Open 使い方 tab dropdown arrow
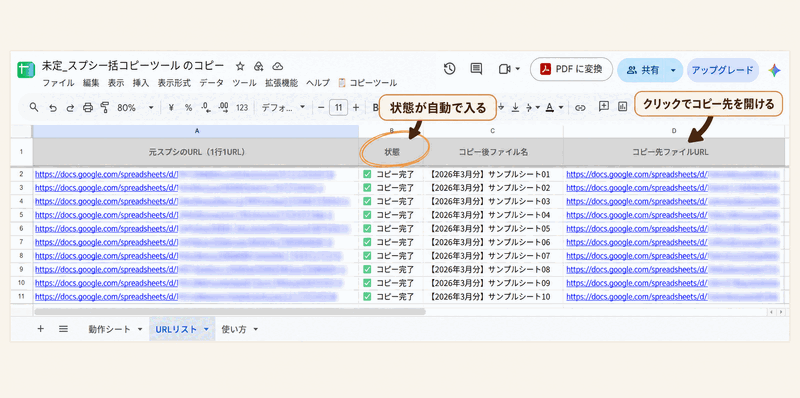800x398 pixels. [255, 330]
